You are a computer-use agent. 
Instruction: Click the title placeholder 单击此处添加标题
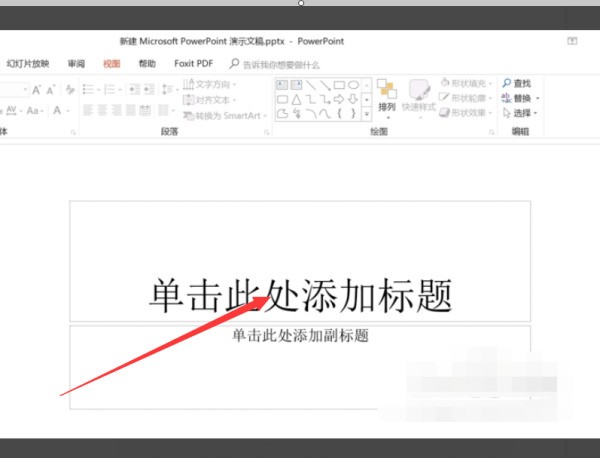[x=300, y=294]
